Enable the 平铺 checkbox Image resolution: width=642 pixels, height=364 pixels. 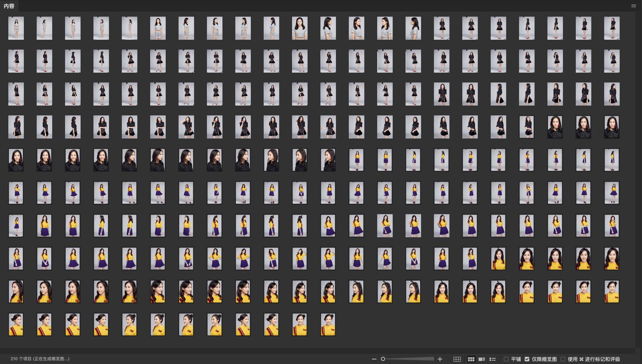506,359
